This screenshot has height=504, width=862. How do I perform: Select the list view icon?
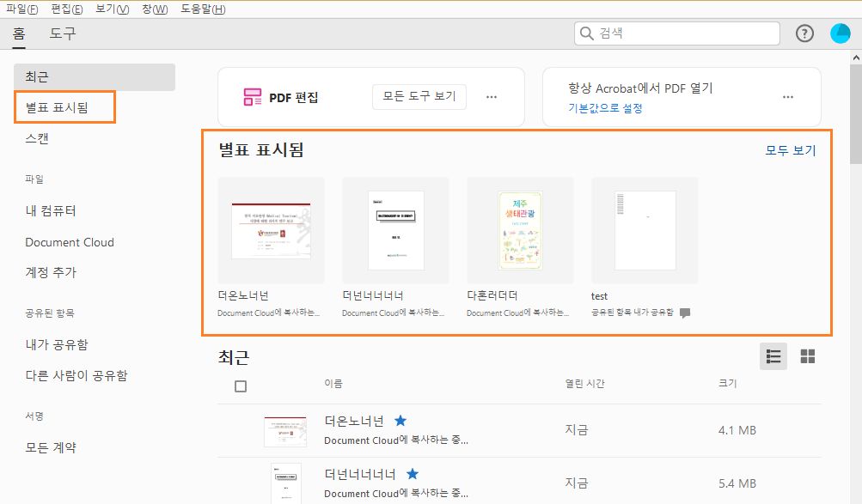coord(773,355)
